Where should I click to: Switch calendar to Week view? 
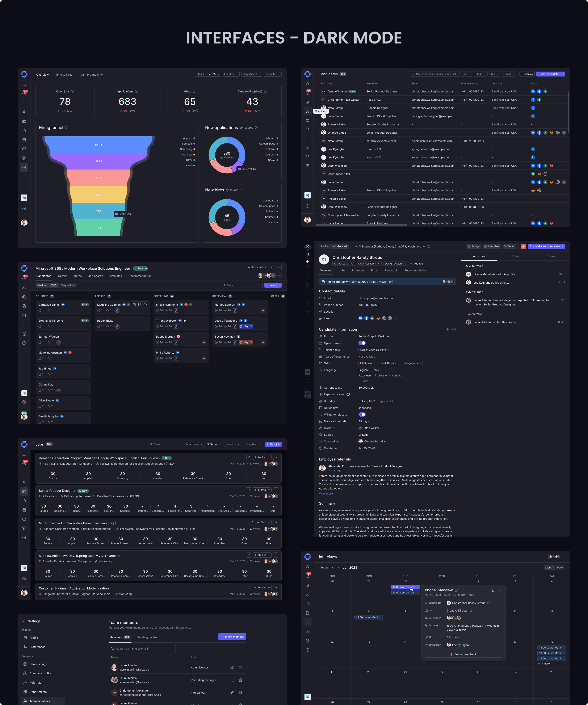(560, 568)
